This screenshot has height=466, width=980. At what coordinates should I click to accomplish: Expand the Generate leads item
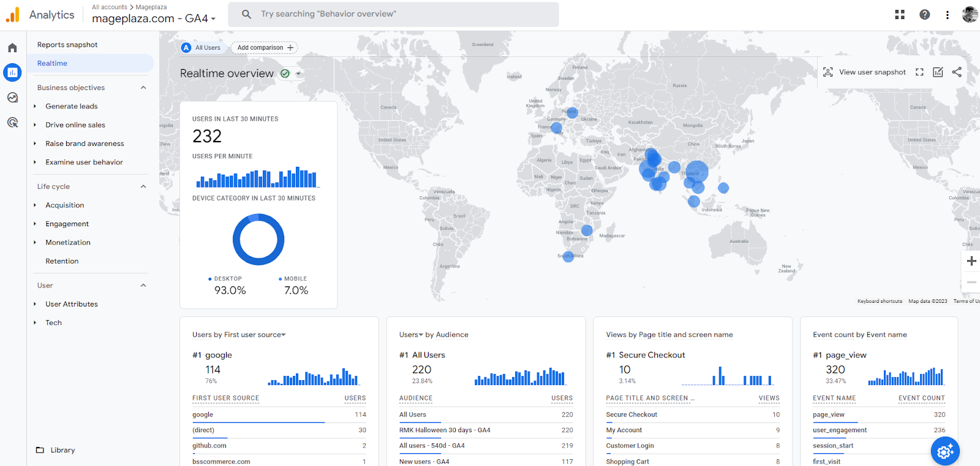[35, 106]
